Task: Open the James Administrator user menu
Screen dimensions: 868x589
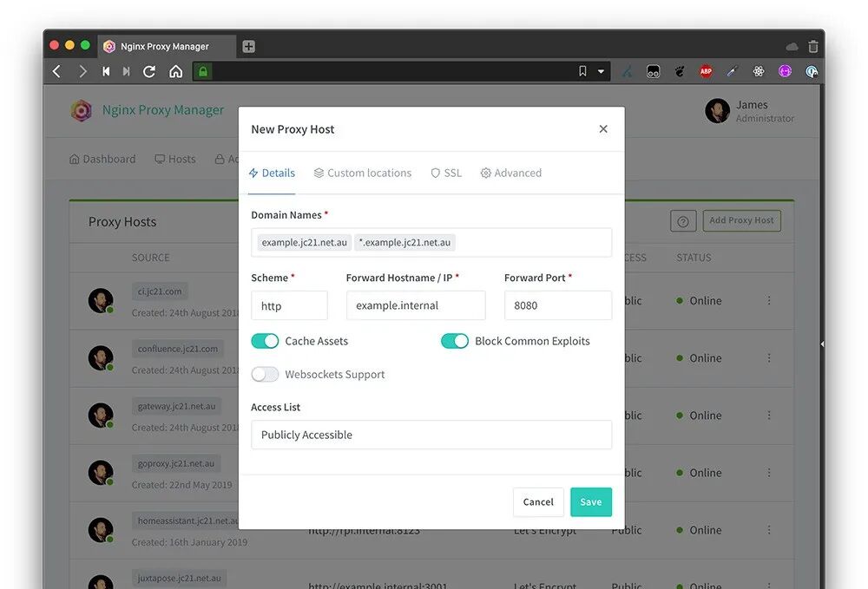Action: coord(749,111)
